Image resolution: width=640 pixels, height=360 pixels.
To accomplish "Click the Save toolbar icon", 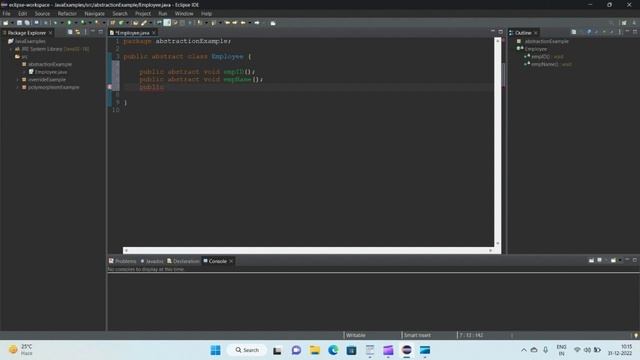I will [x=19, y=23].
